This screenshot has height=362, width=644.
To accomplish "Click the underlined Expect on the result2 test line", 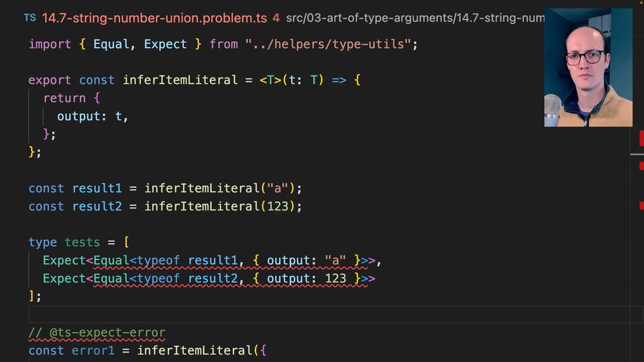I will point(64,279).
